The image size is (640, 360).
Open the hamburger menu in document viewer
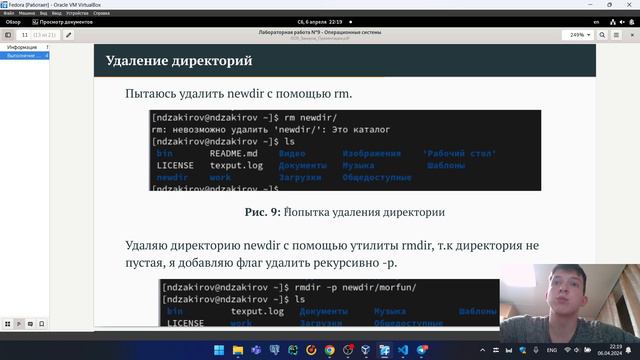(616, 35)
